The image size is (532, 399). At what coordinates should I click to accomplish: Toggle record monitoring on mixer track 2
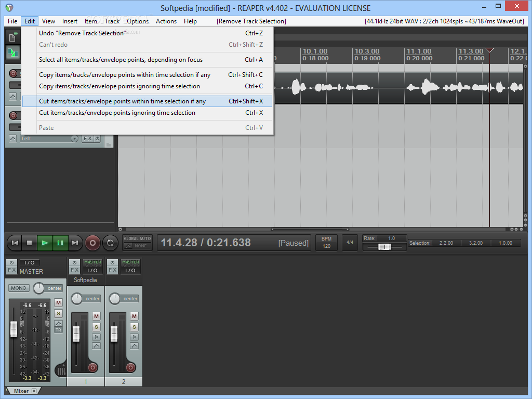tap(135, 337)
